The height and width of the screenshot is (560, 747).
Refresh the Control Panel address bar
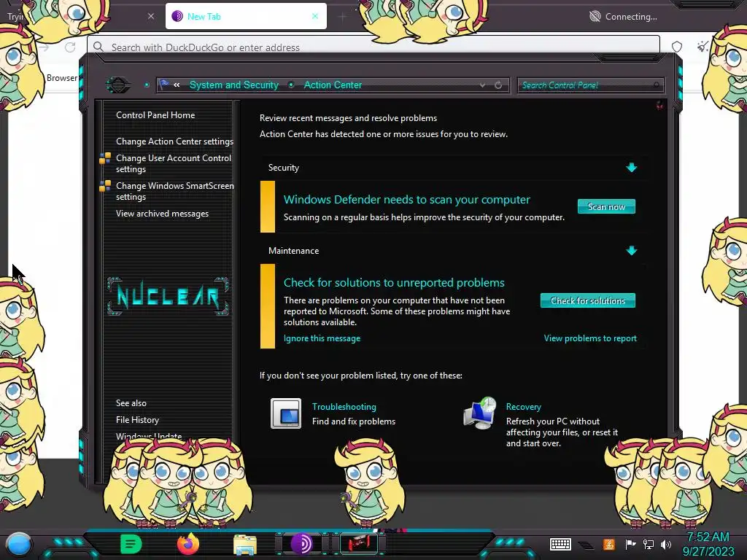[498, 85]
